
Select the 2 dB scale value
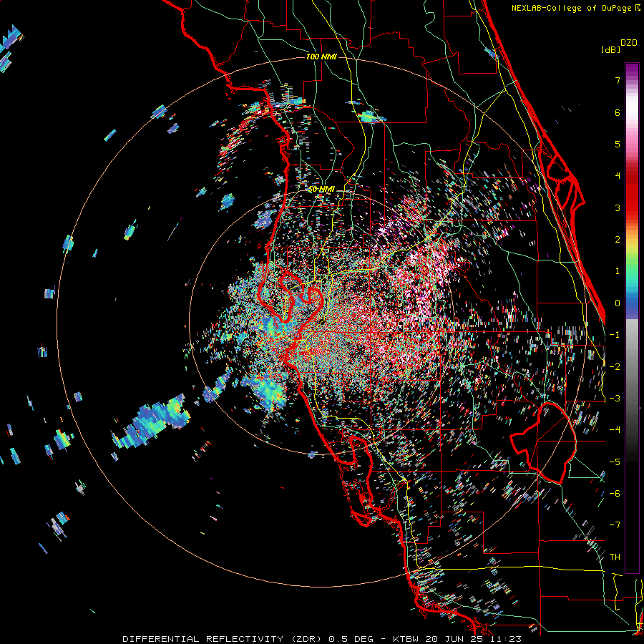[618, 240]
